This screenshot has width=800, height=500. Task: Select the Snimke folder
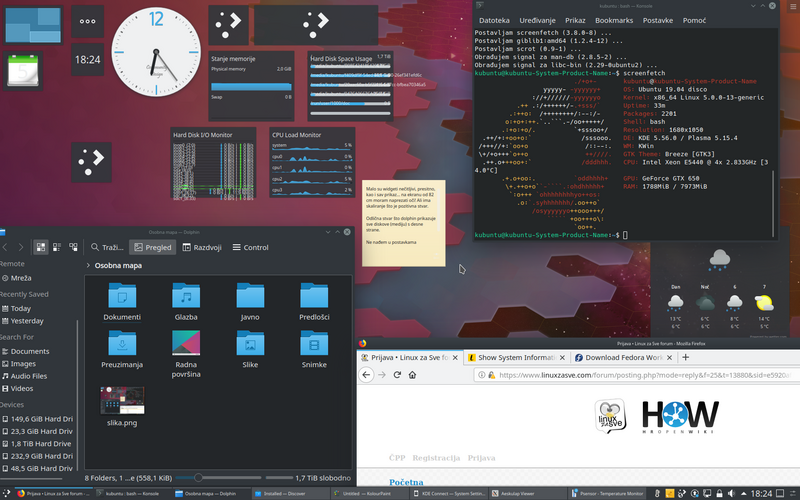click(x=314, y=349)
